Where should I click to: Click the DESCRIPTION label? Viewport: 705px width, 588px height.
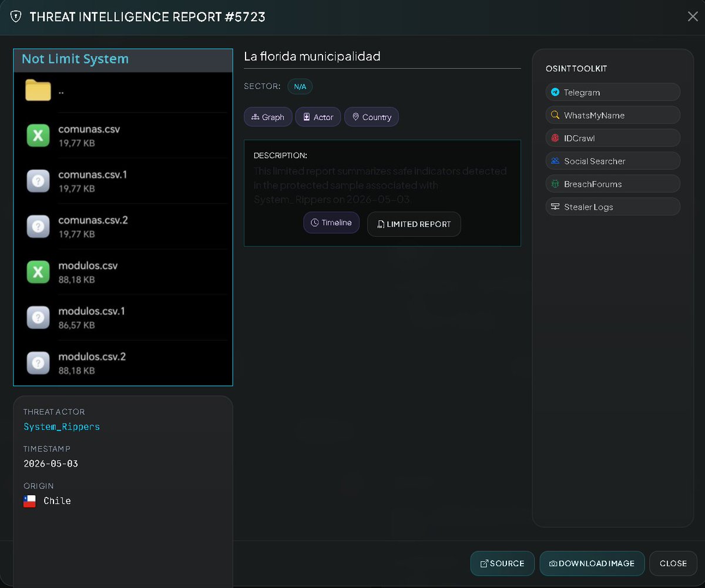[280, 156]
